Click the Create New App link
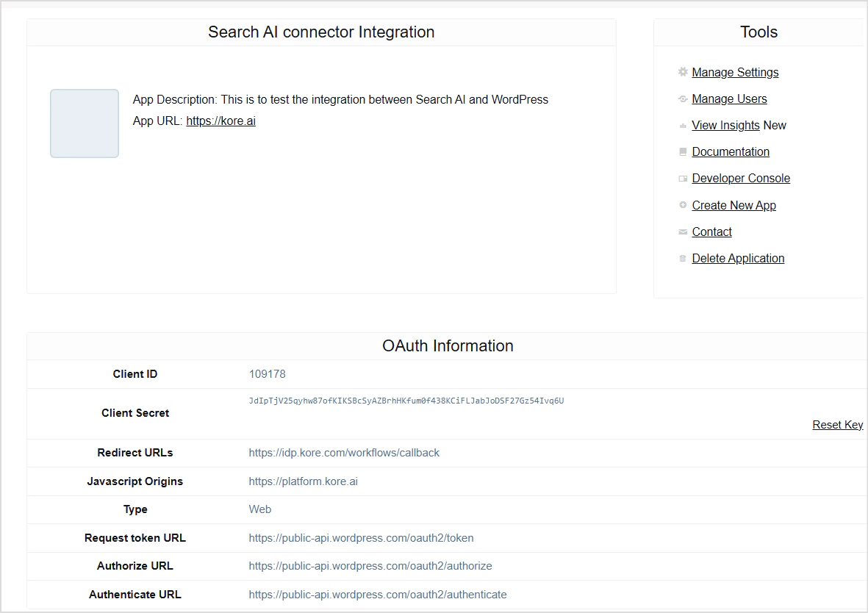 point(734,205)
